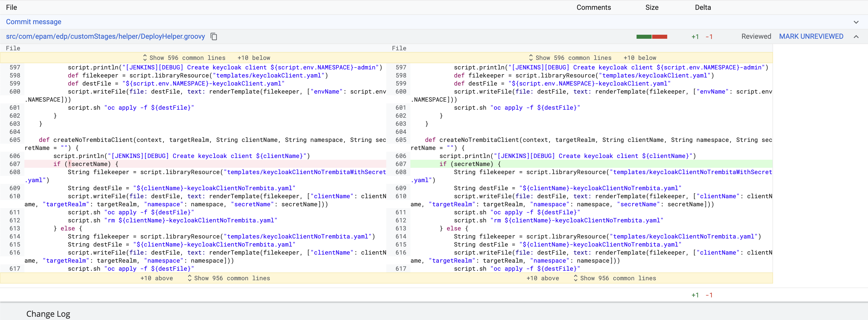The width and height of the screenshot is (868, 320).
Task: Show 596 common lines on left side
Action: pyautogui.click(x=184, y=58)
